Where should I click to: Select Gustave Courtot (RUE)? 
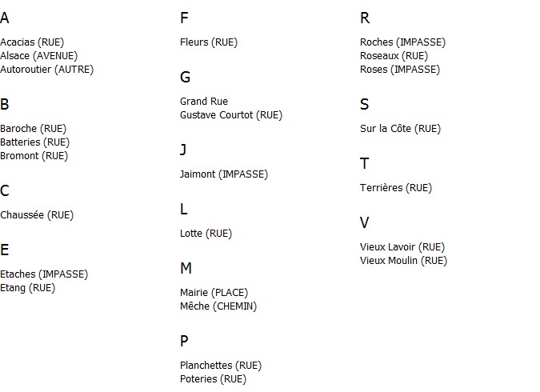[x=231, y=115]
